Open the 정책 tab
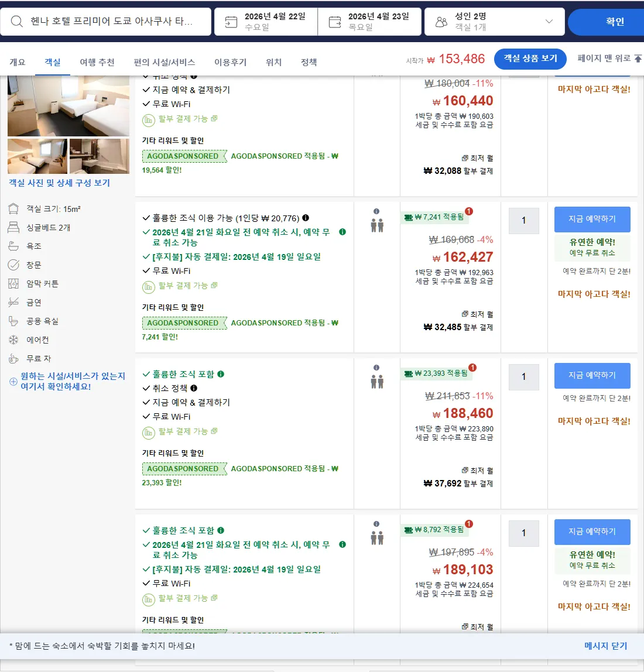The image size is (644, 672). (309, 62)
